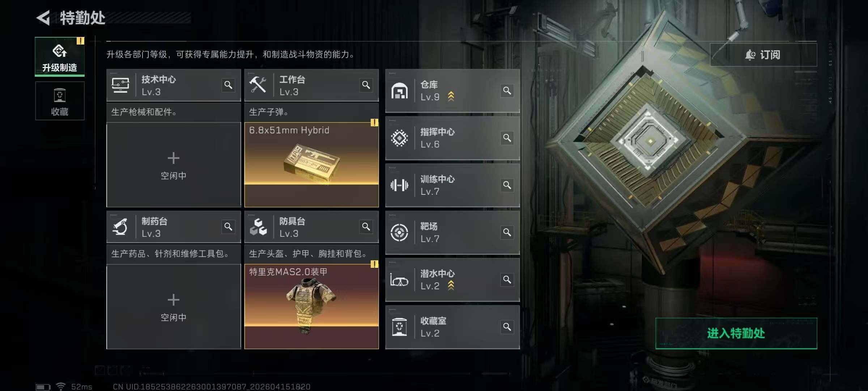Add production in idle 技术中心 slot
The width and height of the screenshot is (868, 391).
tap(174, 165)
